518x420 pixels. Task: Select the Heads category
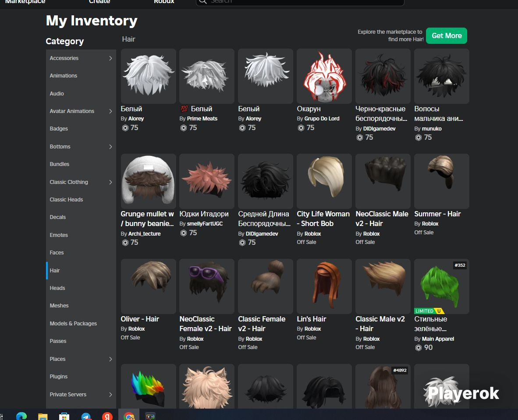coord(57,288)
